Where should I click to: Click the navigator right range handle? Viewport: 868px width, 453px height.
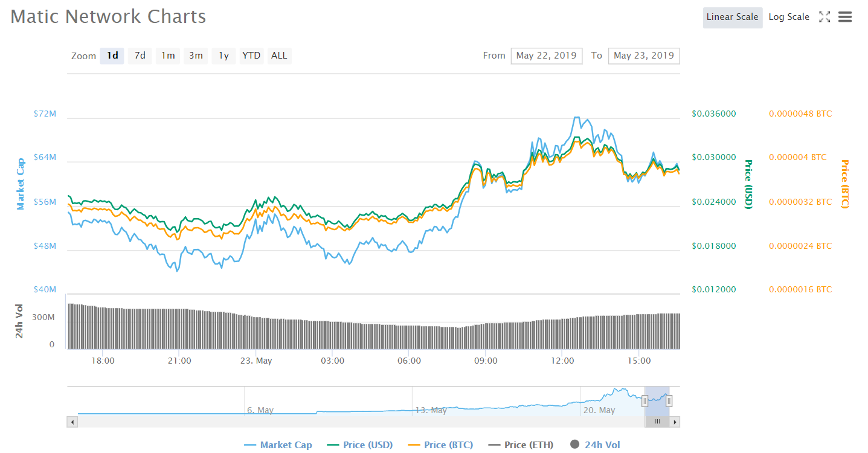(x=669, y=400)
